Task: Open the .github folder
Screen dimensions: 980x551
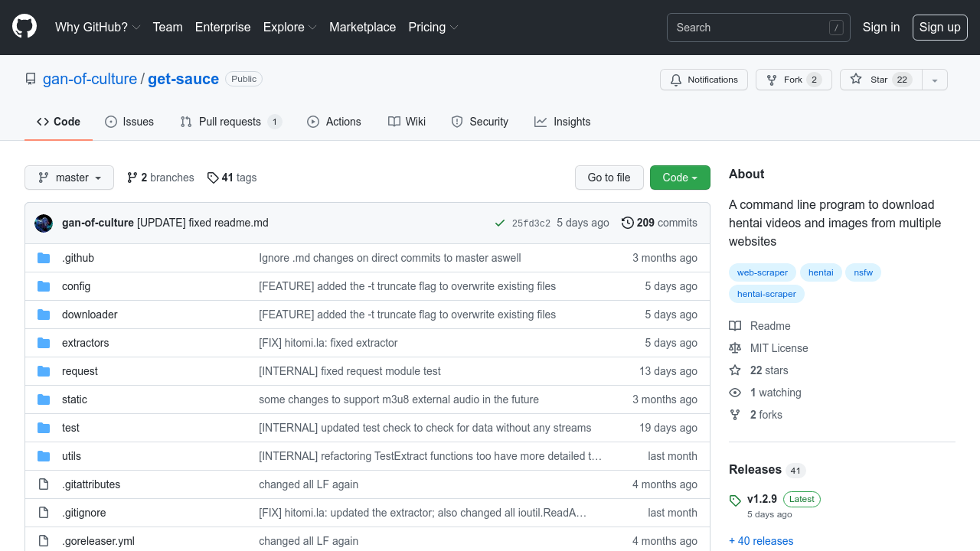Action: tap(78, 258)
